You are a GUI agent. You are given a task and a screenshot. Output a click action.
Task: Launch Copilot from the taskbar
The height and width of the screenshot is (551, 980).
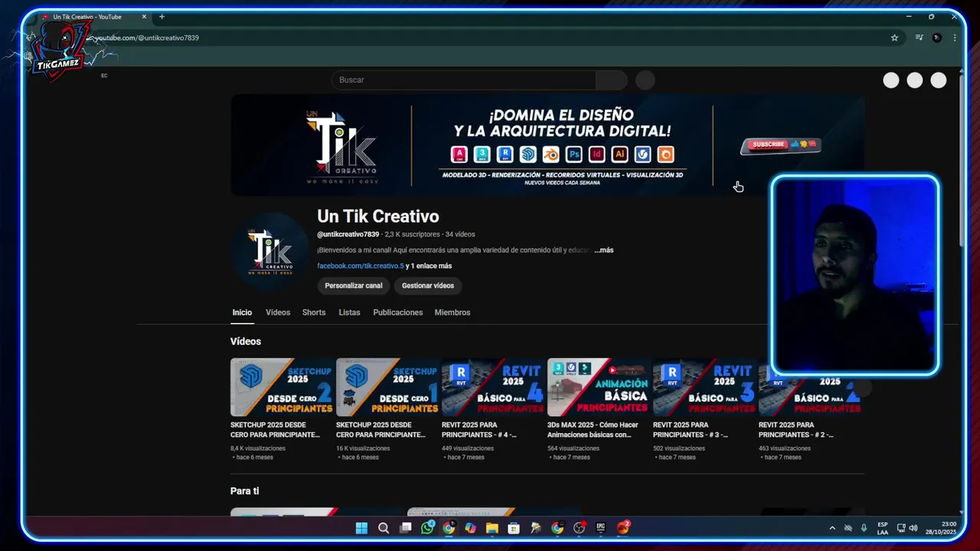coord(470,528)
